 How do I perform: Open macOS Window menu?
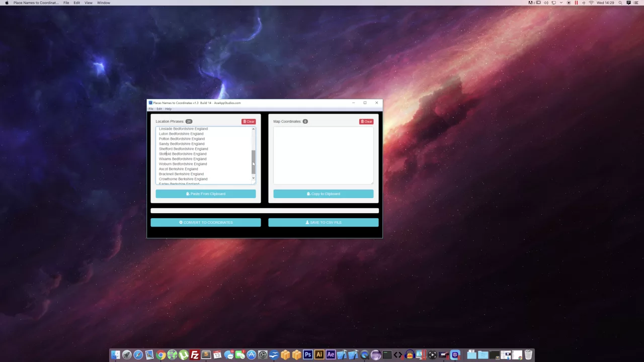tap(104, 3)
